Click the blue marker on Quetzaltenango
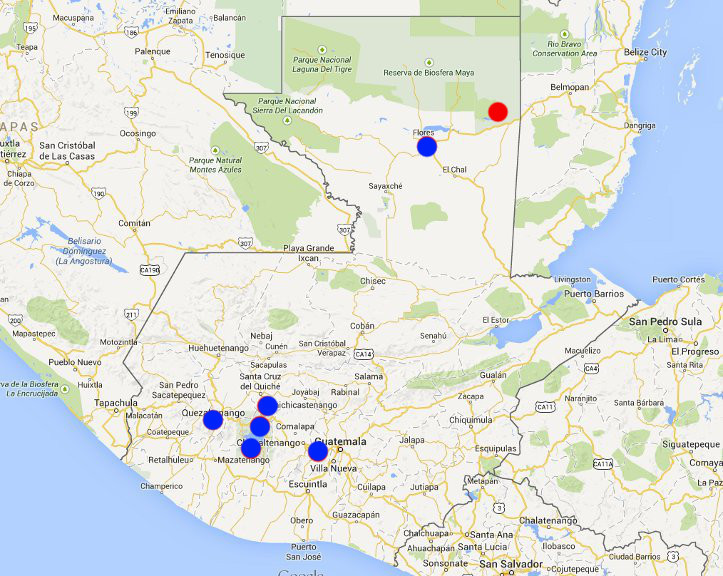The image size is (723, 576). [x=213, y=420]
